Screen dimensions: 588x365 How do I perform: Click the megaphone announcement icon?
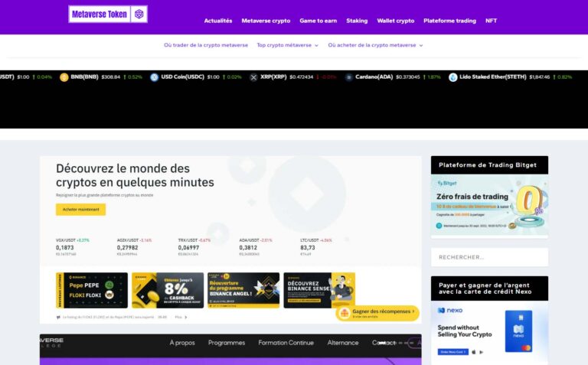58,318
